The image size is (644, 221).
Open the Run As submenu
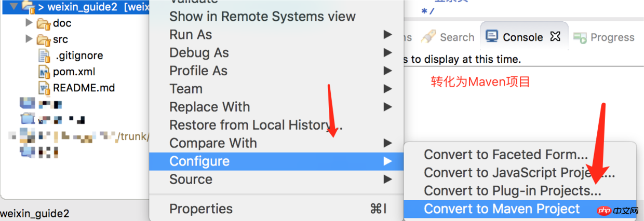click(x=191, y=35)
